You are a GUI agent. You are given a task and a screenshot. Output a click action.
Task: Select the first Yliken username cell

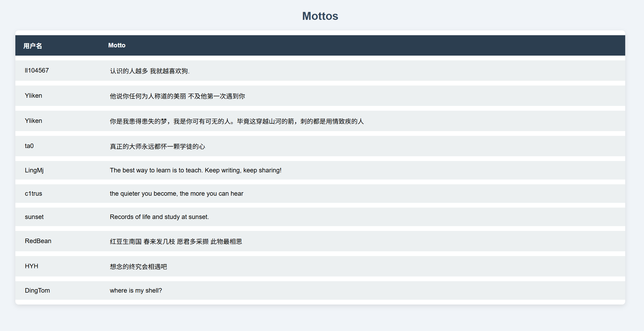[x=33, y=96]
